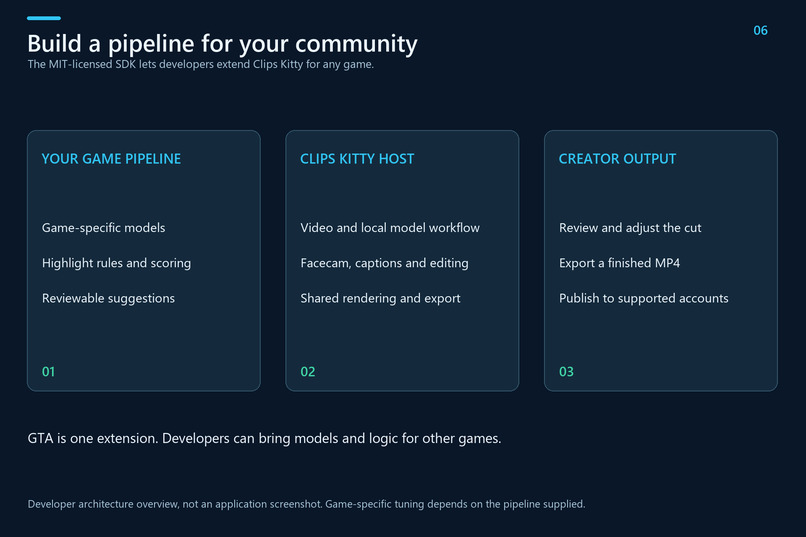This screenshot has width=806, height=537.
Task: Click the card number 01
Action: (x=48, y=372)
